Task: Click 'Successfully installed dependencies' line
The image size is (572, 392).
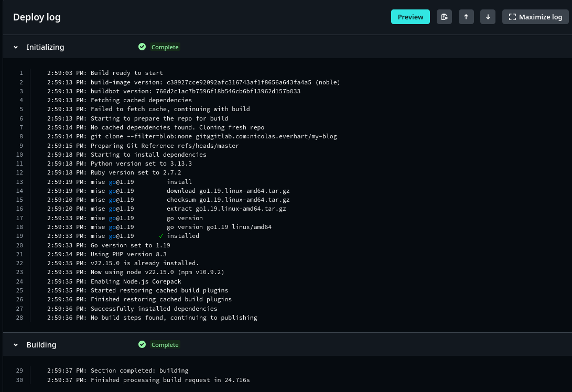Action: (132, 309)
